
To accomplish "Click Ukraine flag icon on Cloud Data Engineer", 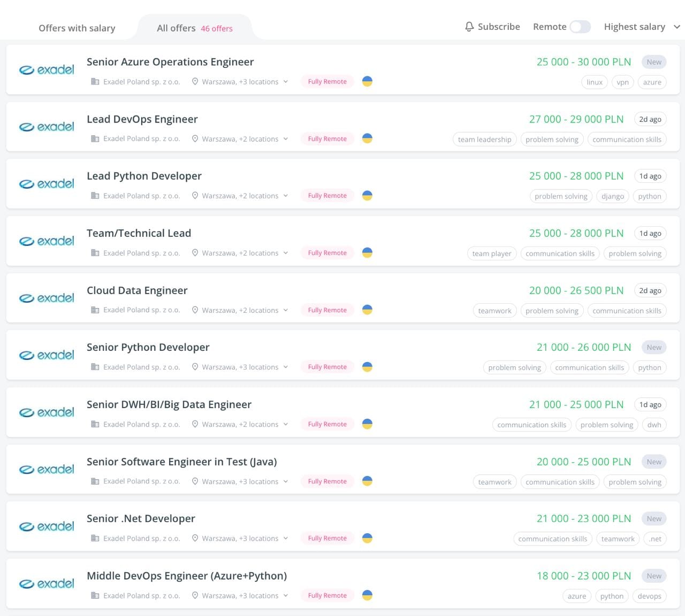I will 367,310.
